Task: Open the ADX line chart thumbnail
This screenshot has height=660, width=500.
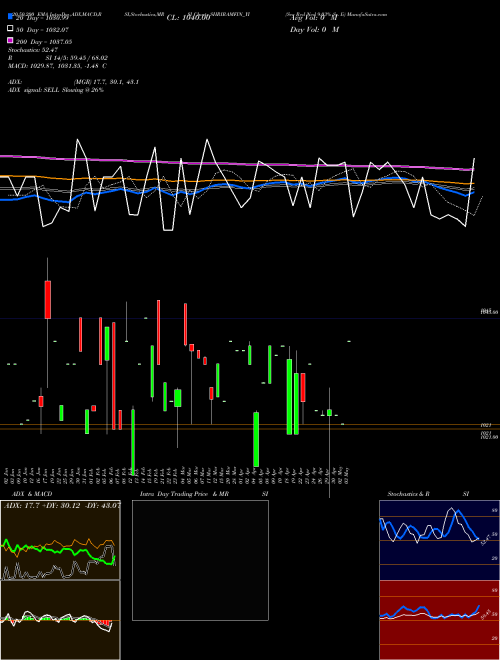Action: pos(60,540)
